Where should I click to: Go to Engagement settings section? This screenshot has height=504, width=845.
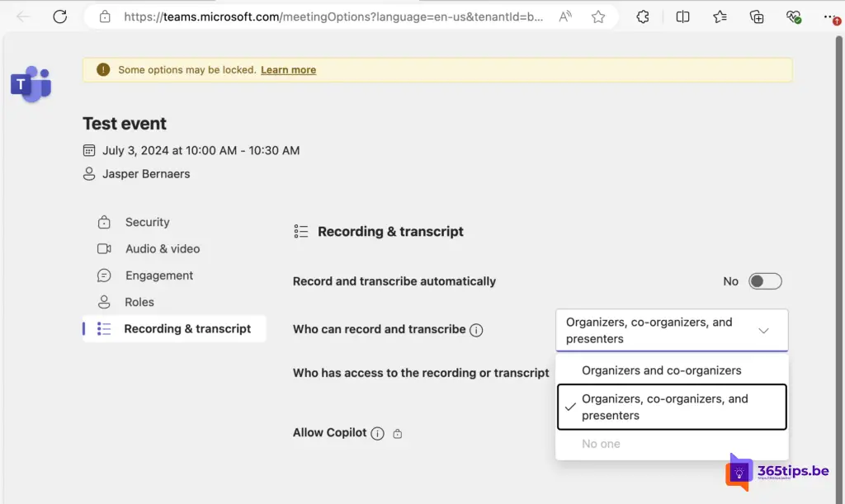pyautogui.click(x=158, y=276)
